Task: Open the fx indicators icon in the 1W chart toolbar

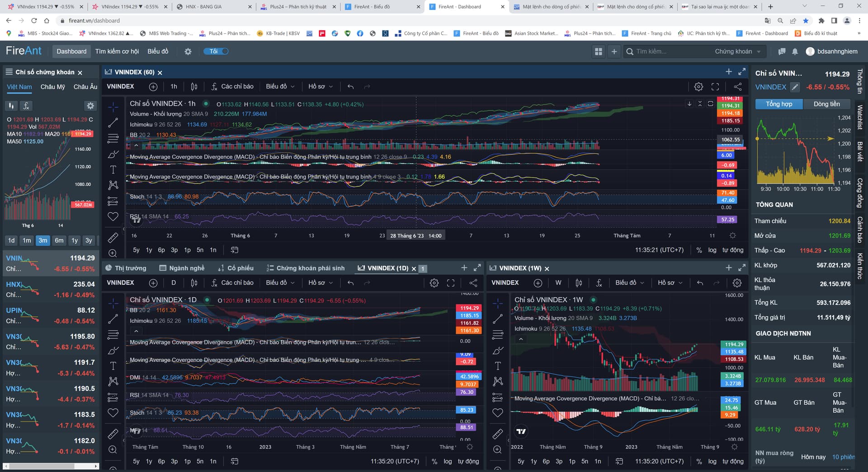Action: 599,283
